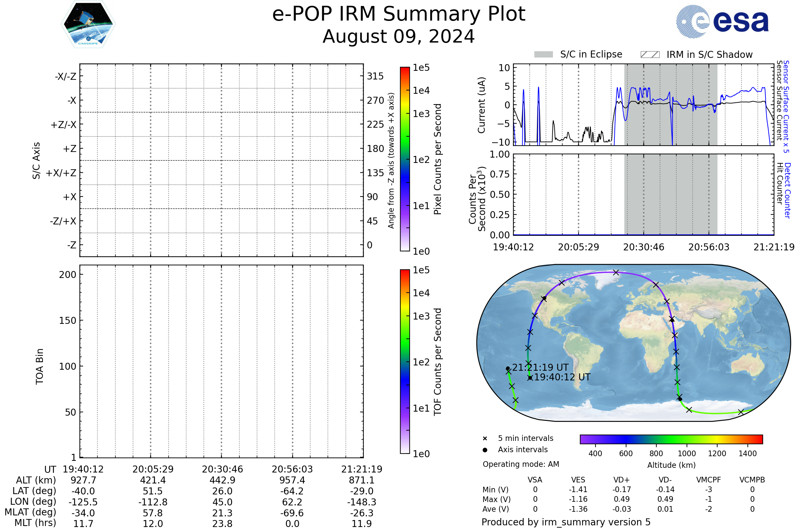
Task: Click the Produced by irm_summary version 5 text
Action: [566, 522]
